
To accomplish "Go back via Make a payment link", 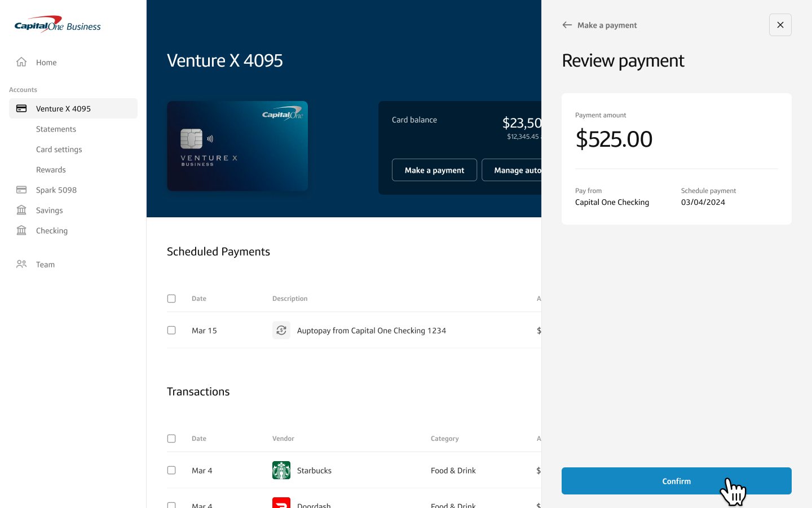I will point(607,25).
